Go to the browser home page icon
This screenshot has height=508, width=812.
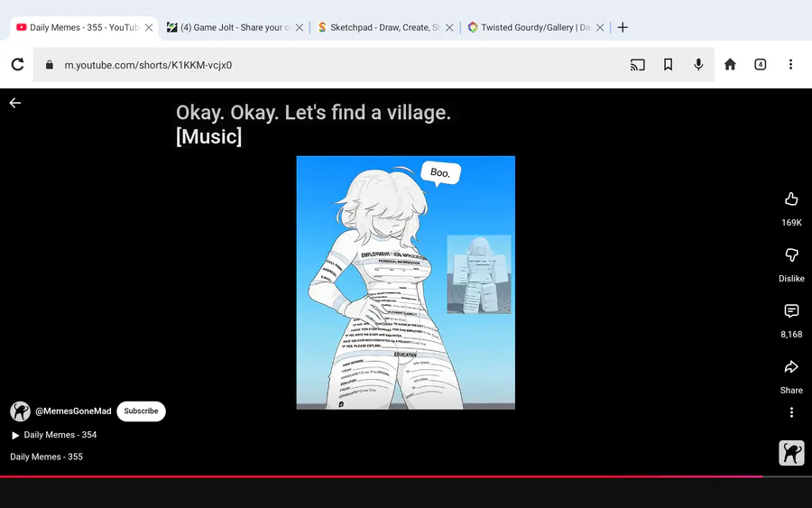730,64
